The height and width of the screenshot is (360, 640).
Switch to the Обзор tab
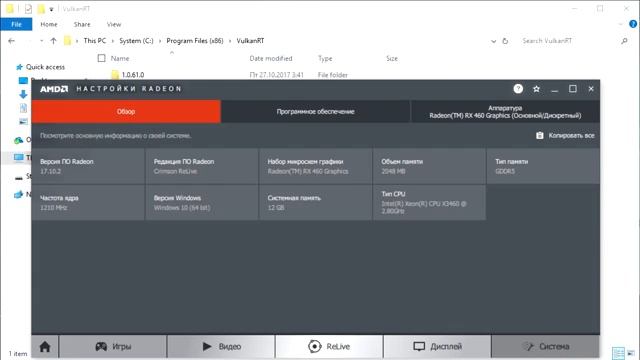tap(126, 111)
